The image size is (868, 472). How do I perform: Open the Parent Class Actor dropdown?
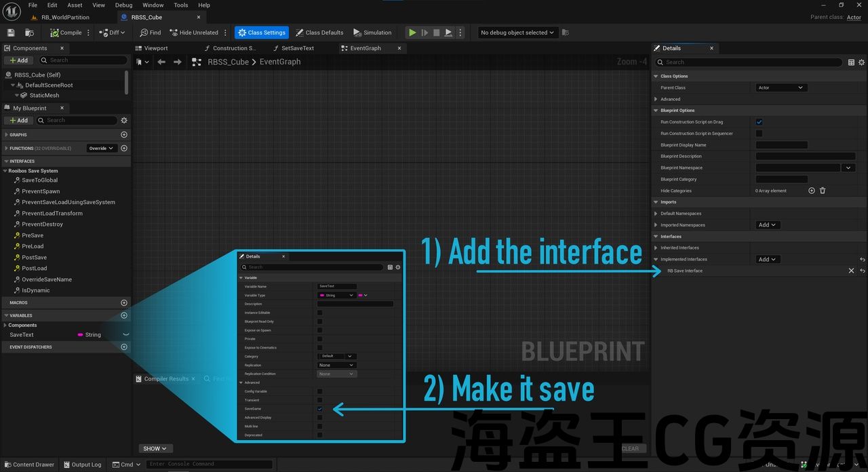pyautogui.click(x=781, y=87)
